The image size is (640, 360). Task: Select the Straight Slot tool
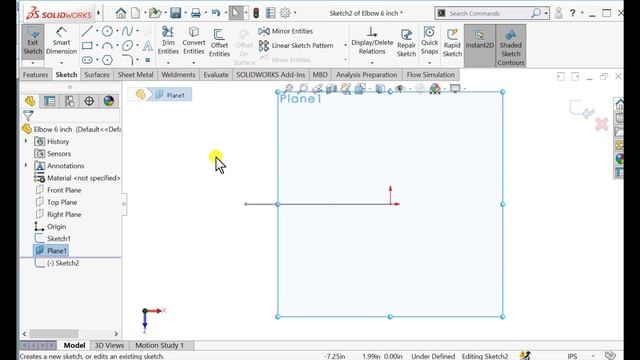[87, 60]
